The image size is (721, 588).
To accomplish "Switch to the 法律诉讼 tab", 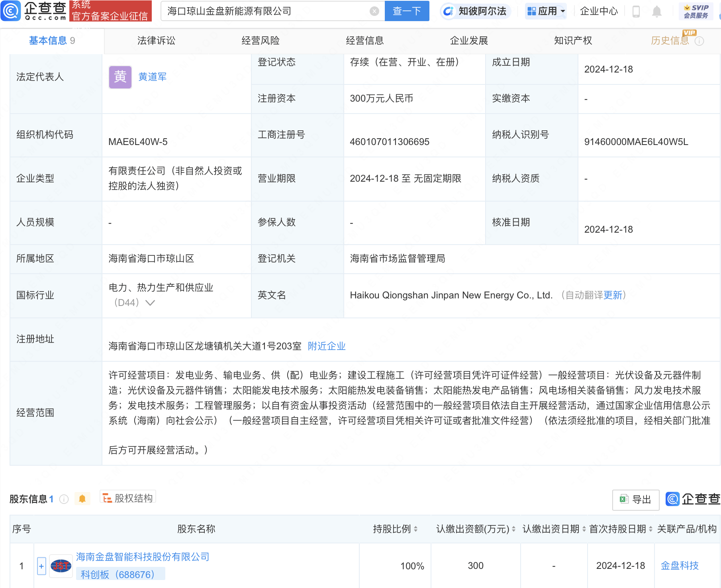I will 156,40.
